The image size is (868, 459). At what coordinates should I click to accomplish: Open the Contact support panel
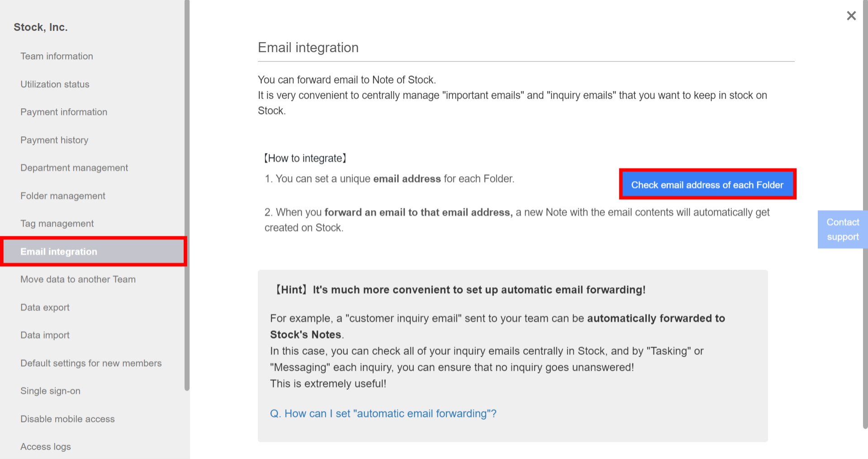coord(842,229)
